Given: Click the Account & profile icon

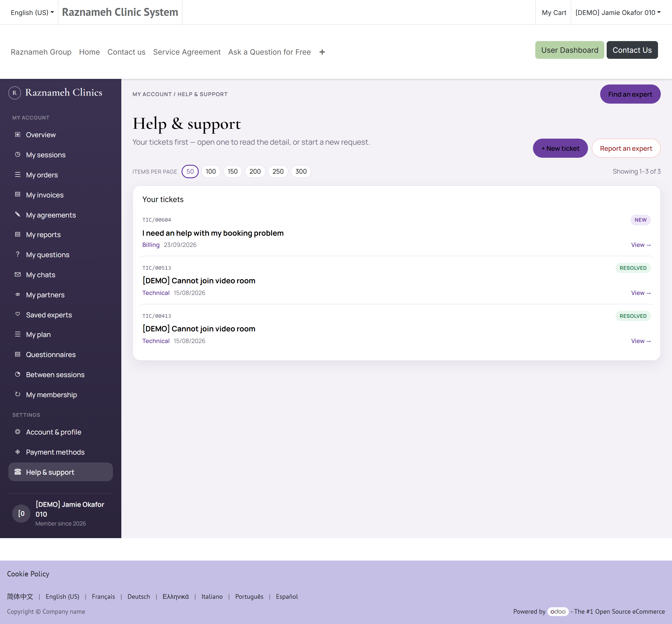Looking at the screenshot, I should [17, 431].
